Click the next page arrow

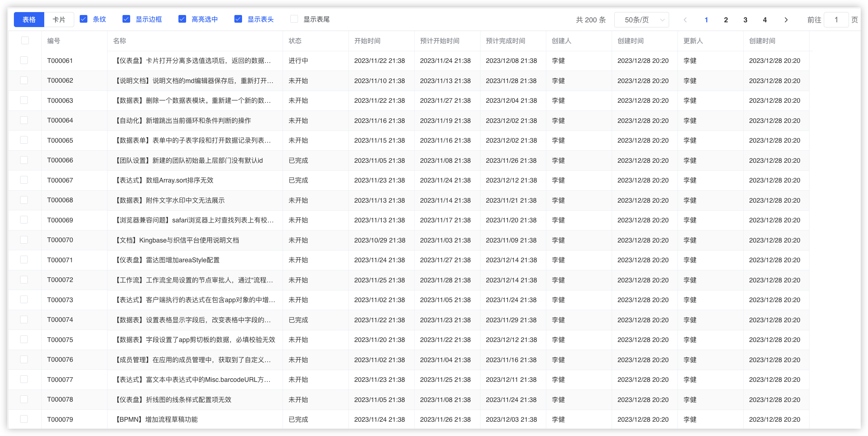coord(786,20)
